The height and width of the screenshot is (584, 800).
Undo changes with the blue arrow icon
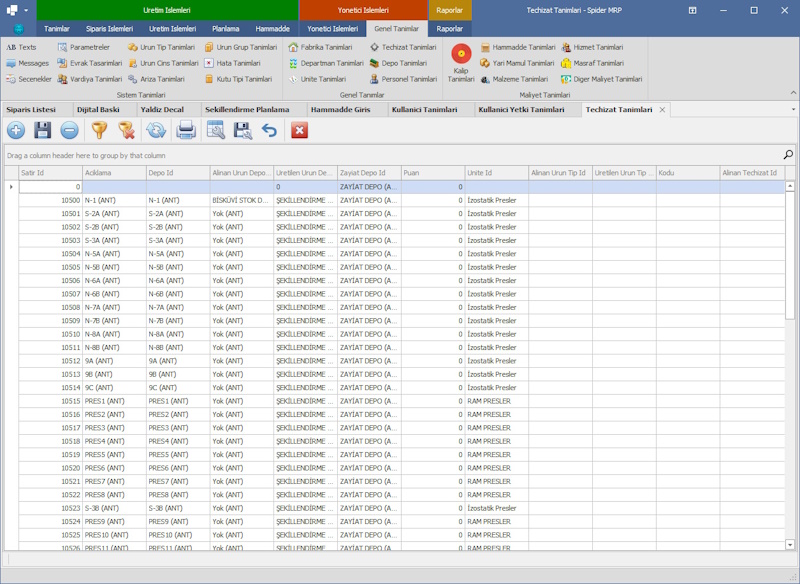(269, 131)
